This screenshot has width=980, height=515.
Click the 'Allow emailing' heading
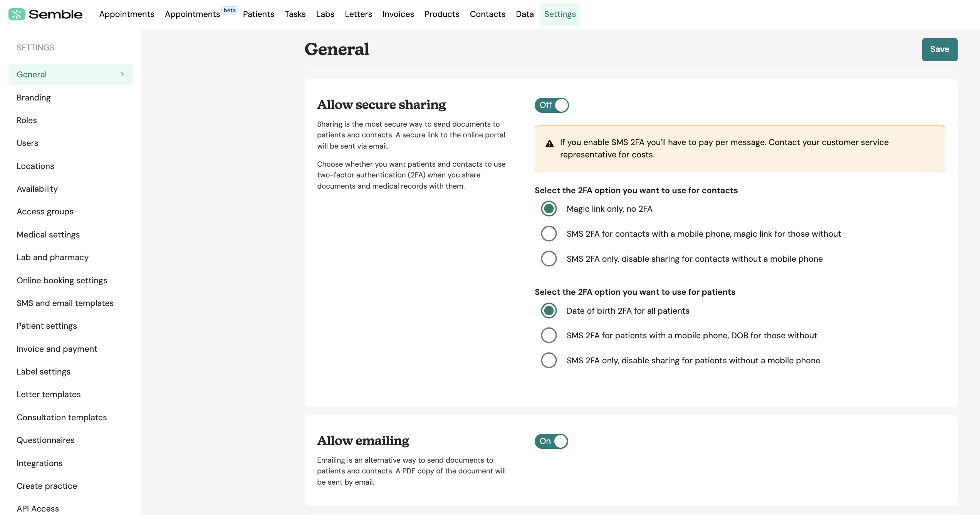(x=363, y=441)
